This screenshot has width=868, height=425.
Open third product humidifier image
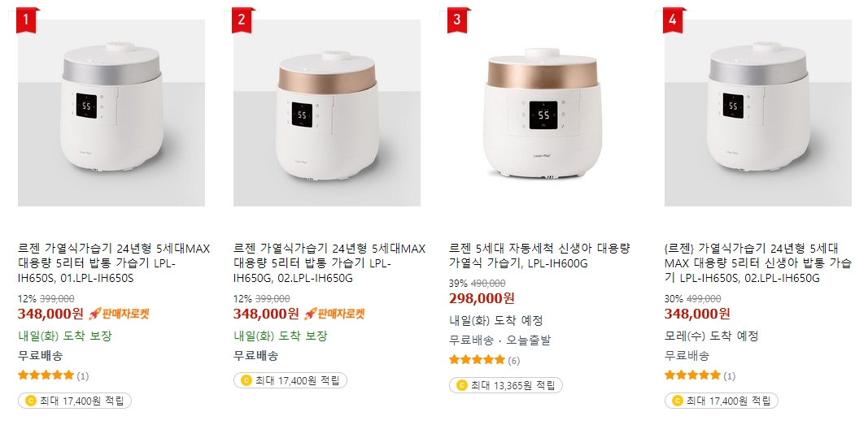click(x=543, y=113)
